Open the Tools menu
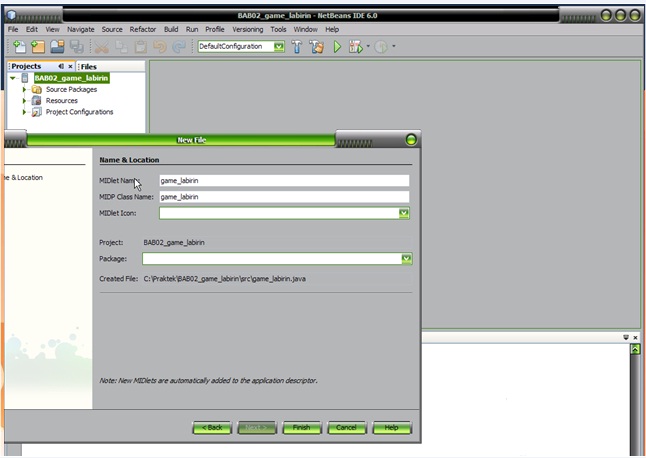Screen dimensions: 646x458 coord(278,29)
